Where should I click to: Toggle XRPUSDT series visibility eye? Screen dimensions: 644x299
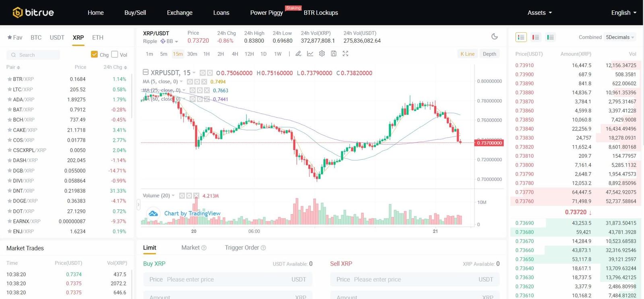(203, 73)
